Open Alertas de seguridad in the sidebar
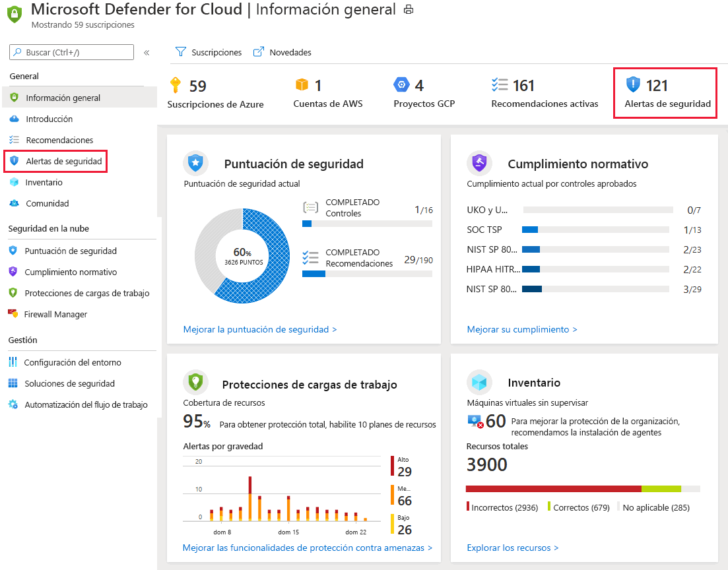This screenshot has width=728, height=570. pos(55,161)
